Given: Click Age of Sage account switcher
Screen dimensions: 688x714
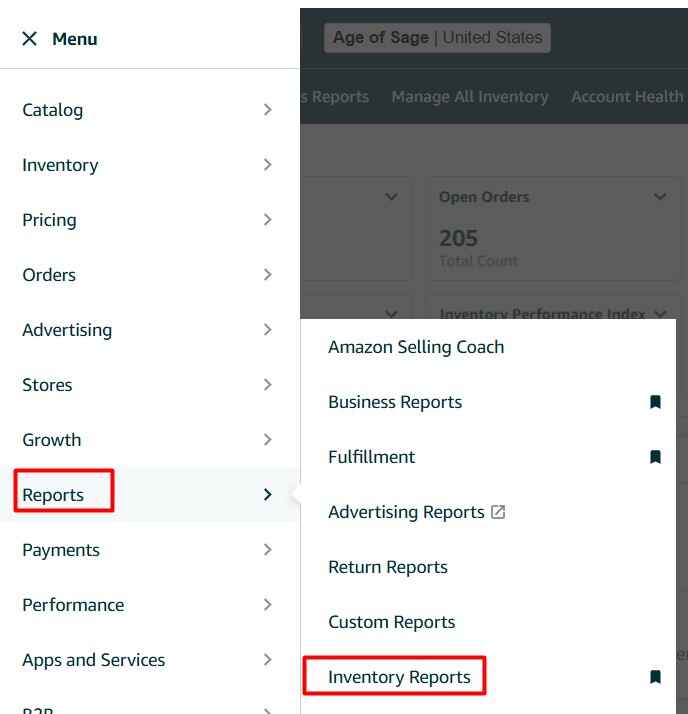Looking at the screenshot, I should point(437,38).
